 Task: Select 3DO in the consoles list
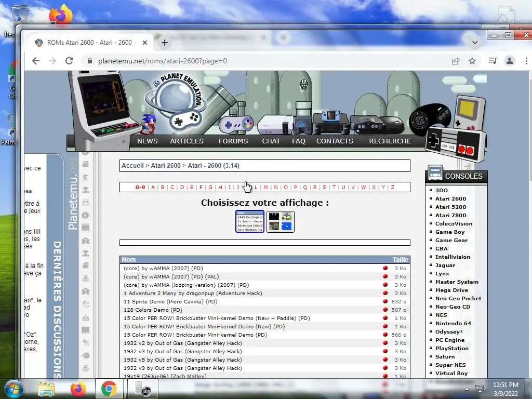[442, 190]
